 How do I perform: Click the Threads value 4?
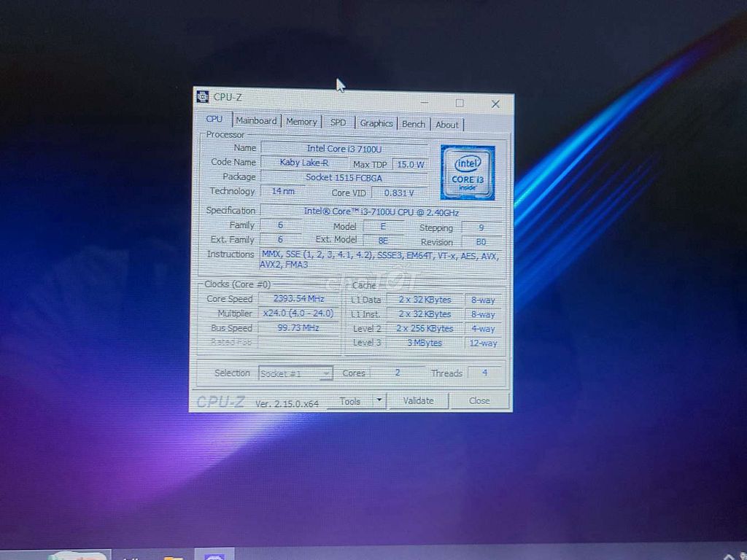tap(485, 373)
